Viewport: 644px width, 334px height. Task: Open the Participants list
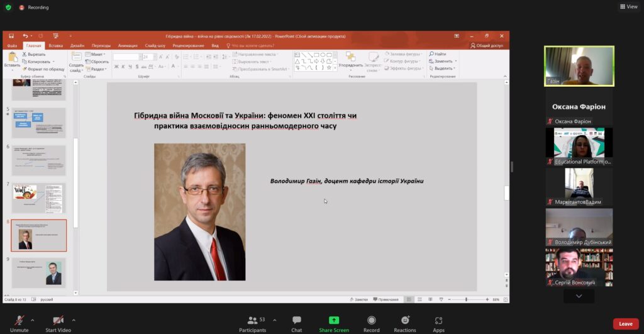point(253,322)
